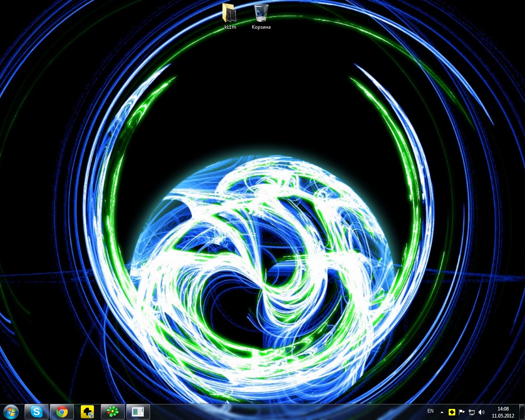Select the Корзина recycle bin icon

261,13
